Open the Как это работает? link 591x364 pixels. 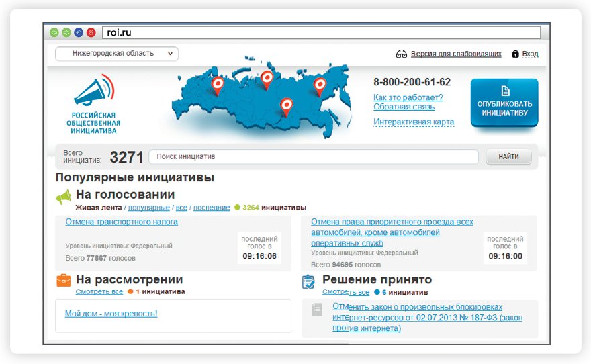408,97
